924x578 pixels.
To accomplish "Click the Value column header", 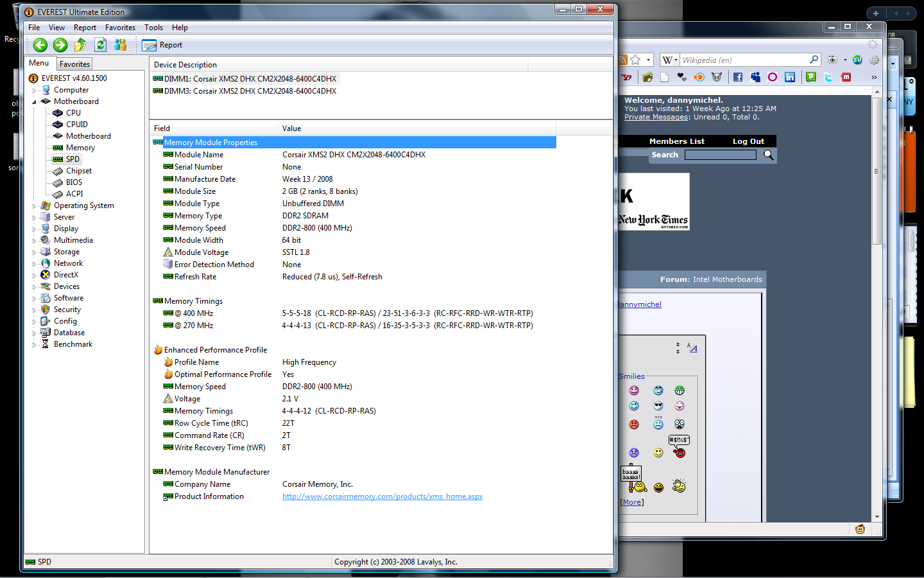I will (417, 128).
